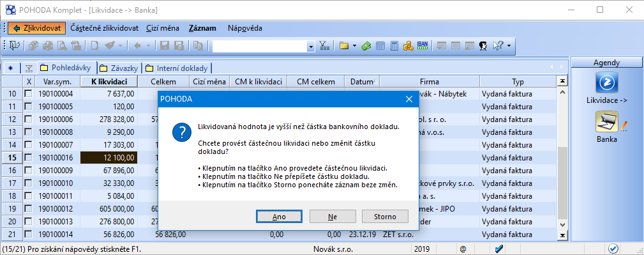Expand the arrow next to yellow folder icon
Screen dimensions: 644x255
[x=354, y=46]
